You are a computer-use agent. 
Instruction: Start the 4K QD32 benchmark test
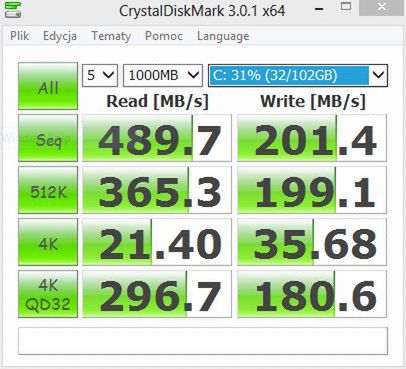(x=48, y=294)
